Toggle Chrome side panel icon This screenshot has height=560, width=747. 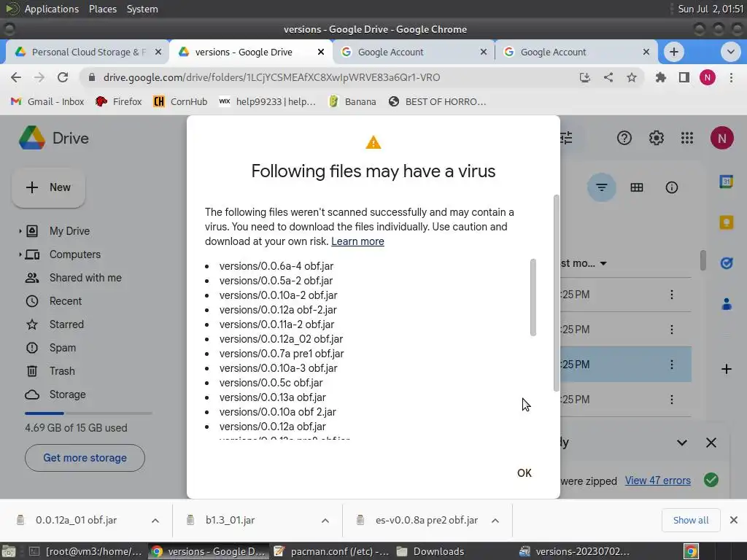[684, 77]
